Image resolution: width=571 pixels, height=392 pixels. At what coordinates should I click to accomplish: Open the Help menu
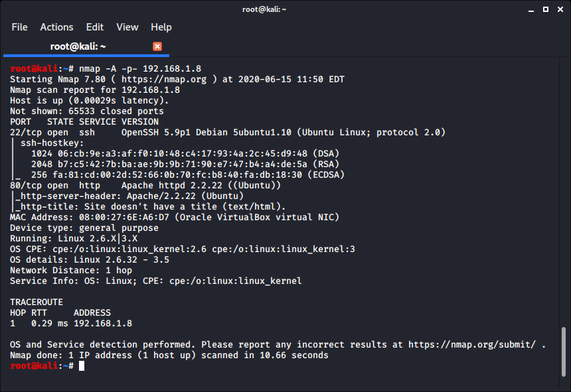(x=161, y=27)
